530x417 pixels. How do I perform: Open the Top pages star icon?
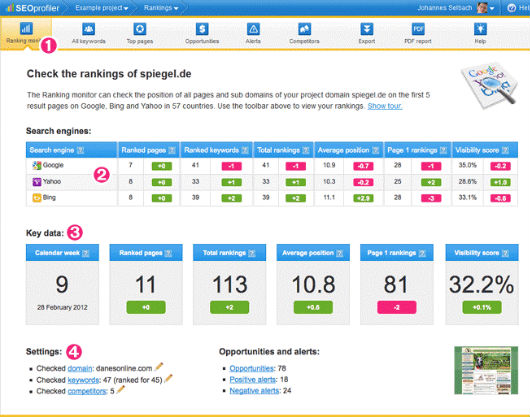click(x=140, y=29)
